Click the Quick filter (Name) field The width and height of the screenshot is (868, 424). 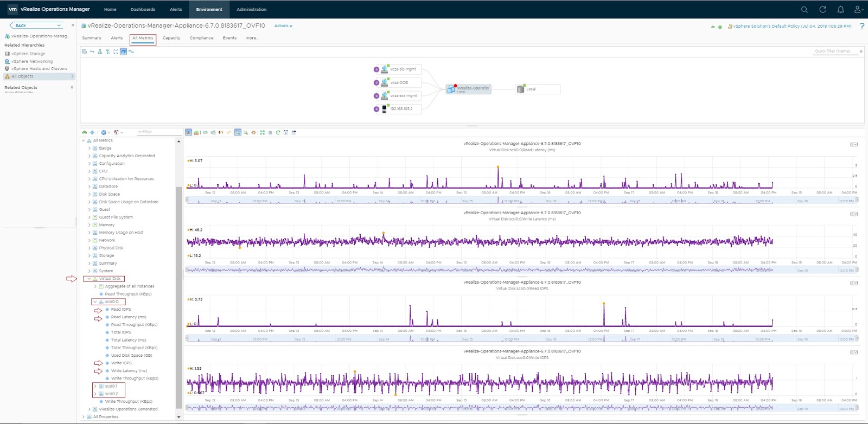(x=835, y=51)
